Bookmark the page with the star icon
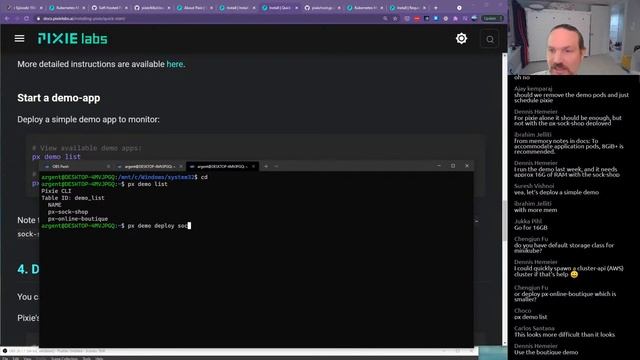The width and height of the screenshot is (640, 360). coord(395,18)
